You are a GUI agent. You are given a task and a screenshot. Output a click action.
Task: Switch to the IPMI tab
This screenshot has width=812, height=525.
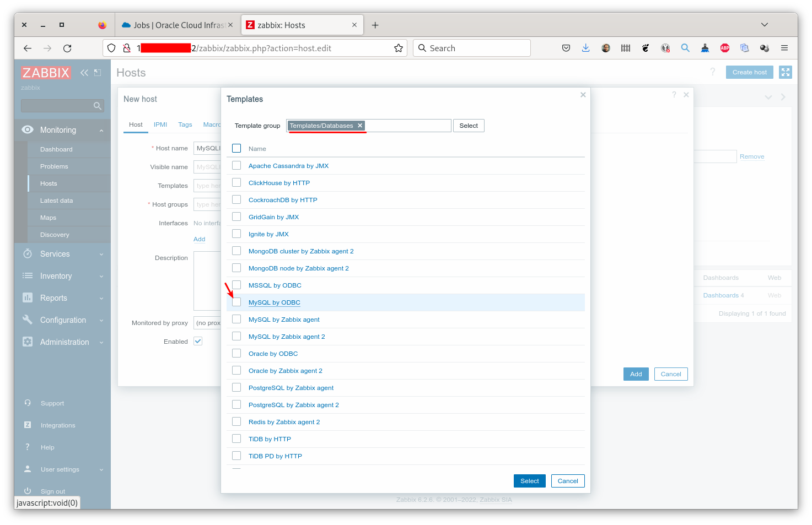[x=160, y=125]
